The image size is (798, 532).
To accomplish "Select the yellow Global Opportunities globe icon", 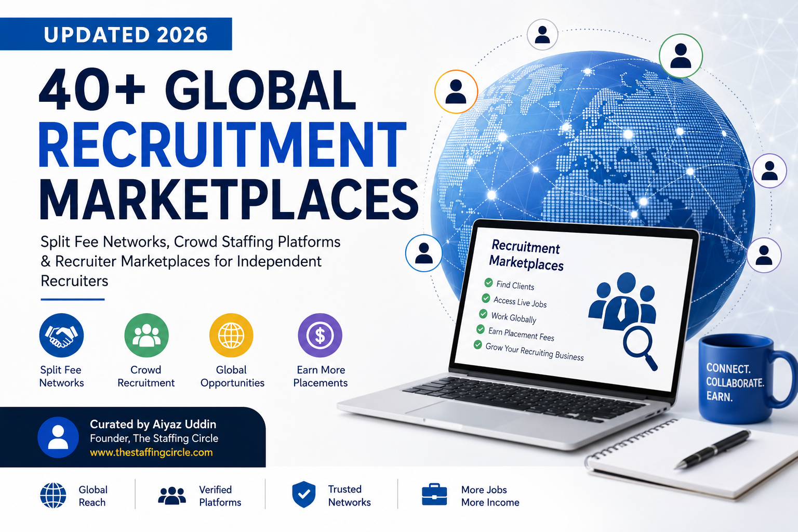I will 231,335.
